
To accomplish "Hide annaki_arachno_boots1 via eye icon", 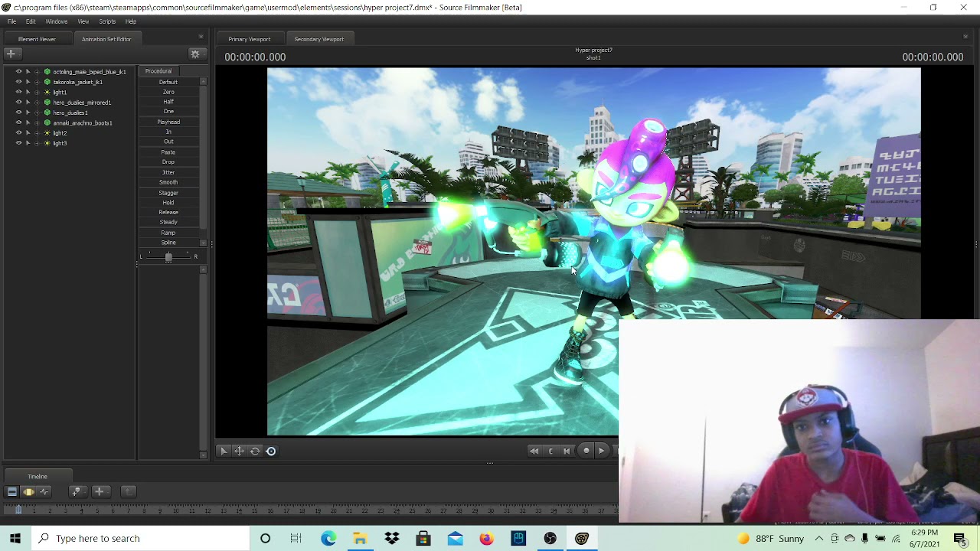I will click(x=19, y=122).
